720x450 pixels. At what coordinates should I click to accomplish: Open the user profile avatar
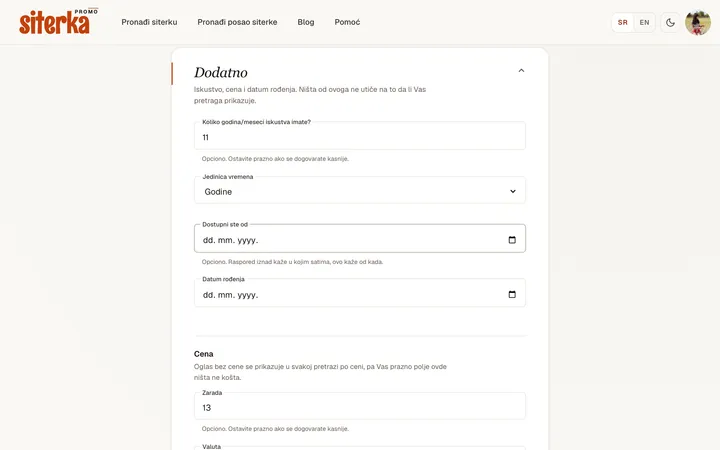(698, 22)
